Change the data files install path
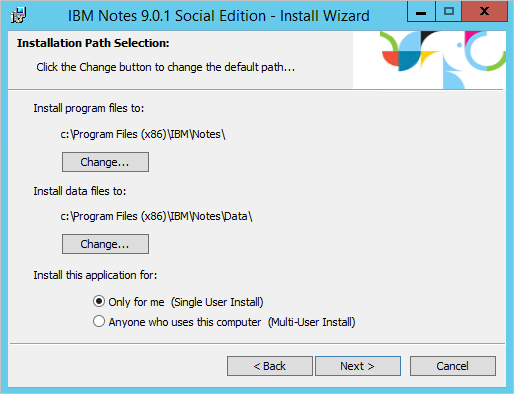Viewport: 514px width, 394px height. [x=105, y=244]
